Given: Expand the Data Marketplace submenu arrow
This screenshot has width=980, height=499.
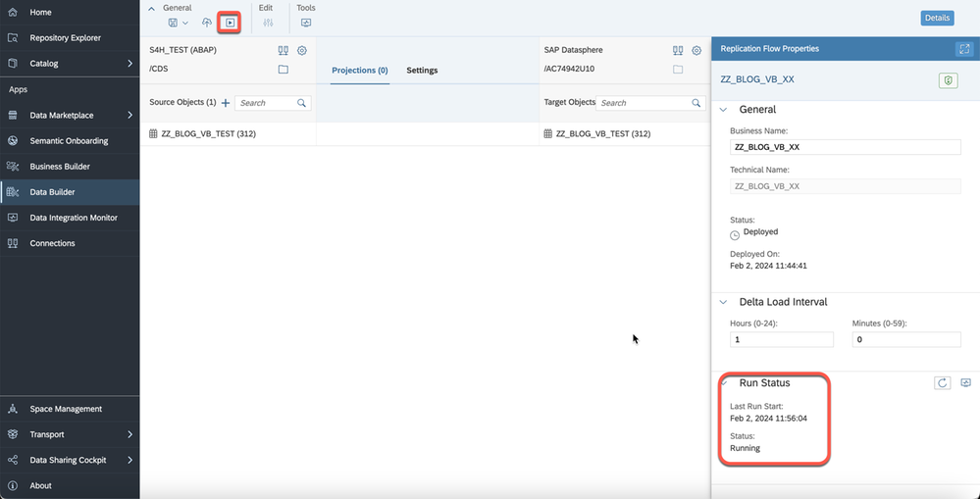Looking at the screenshot, I should 130,116.
